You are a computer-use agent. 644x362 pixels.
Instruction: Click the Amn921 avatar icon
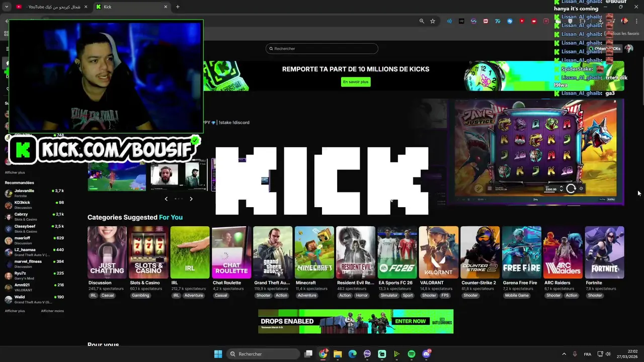(8, 287)
